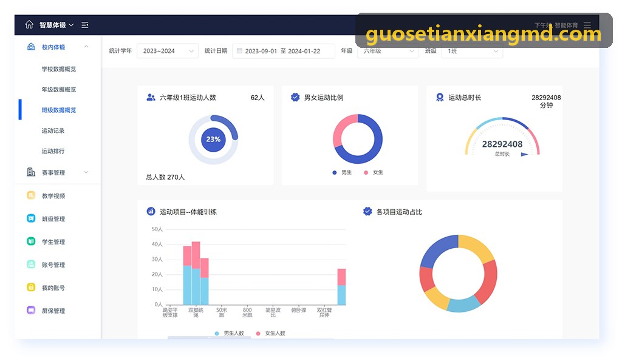Toggle 男生人数 legend in bar chart
625x364 pixels.
[229, 333]
